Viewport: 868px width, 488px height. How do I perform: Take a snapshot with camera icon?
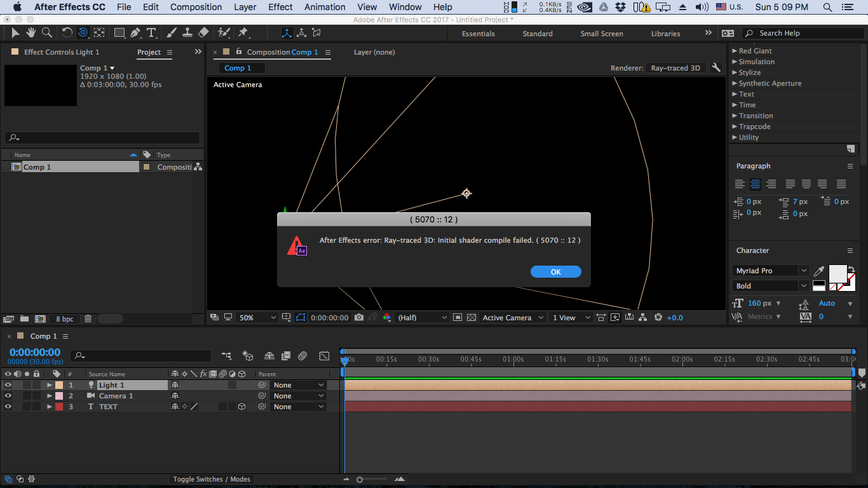click(x=360, y=318)
